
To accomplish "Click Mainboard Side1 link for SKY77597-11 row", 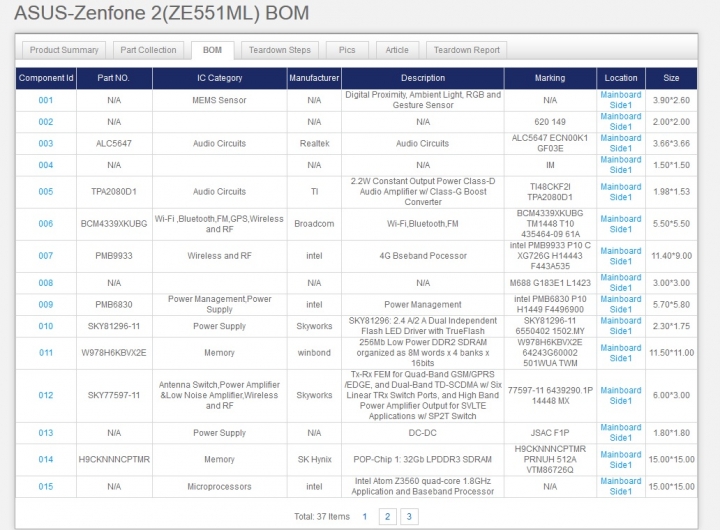I will pos(621,395).
